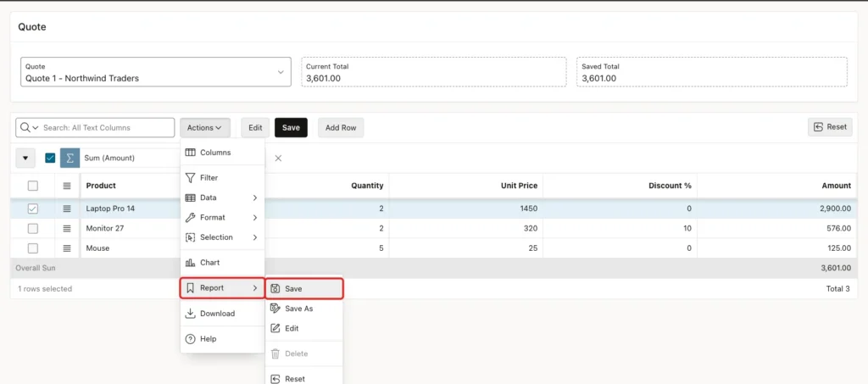Click the Sum sigma icon

70,158
